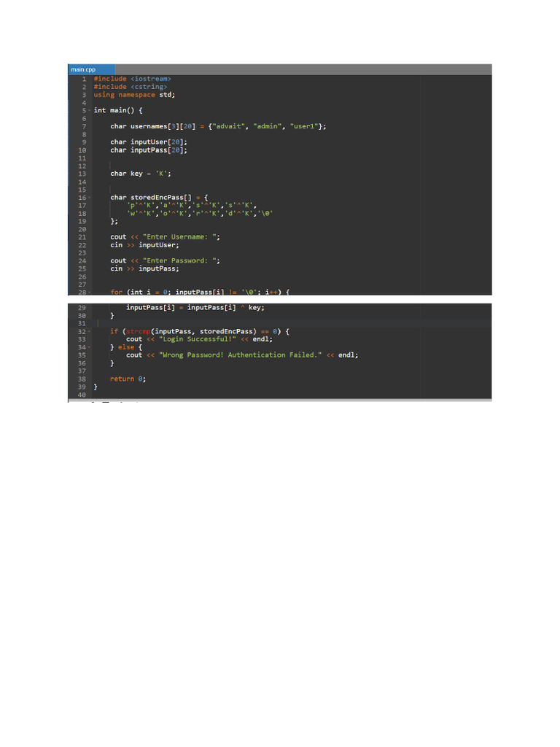Click the 'char inputUser[20];' declaration
Screen dimensions: 560x747
point(149,142)
